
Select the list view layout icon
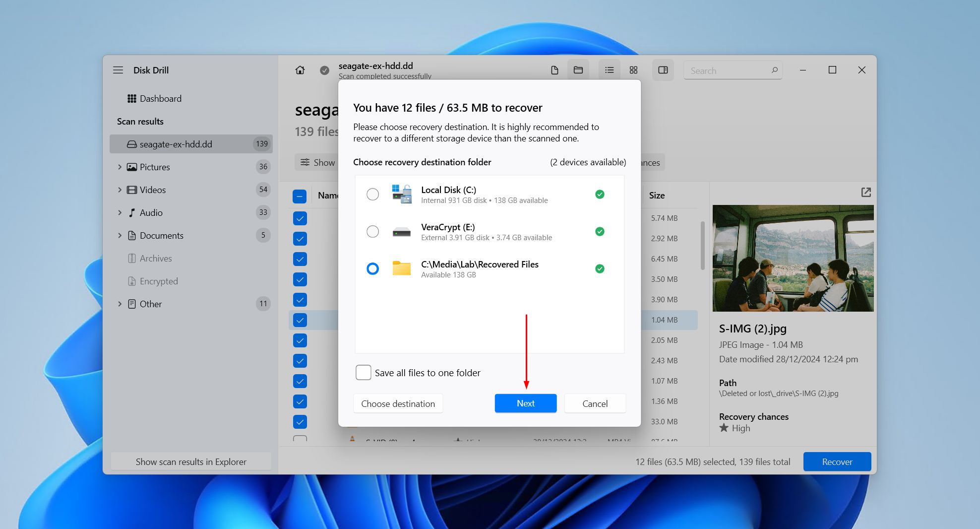click(609, 70)
